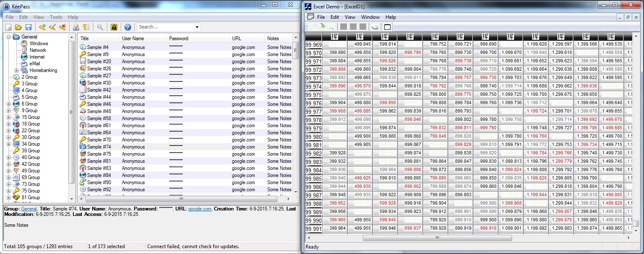Click the '1 of 173 selected' status bar text
This screenshot has height=254, width=644.
tap(107, 246)
